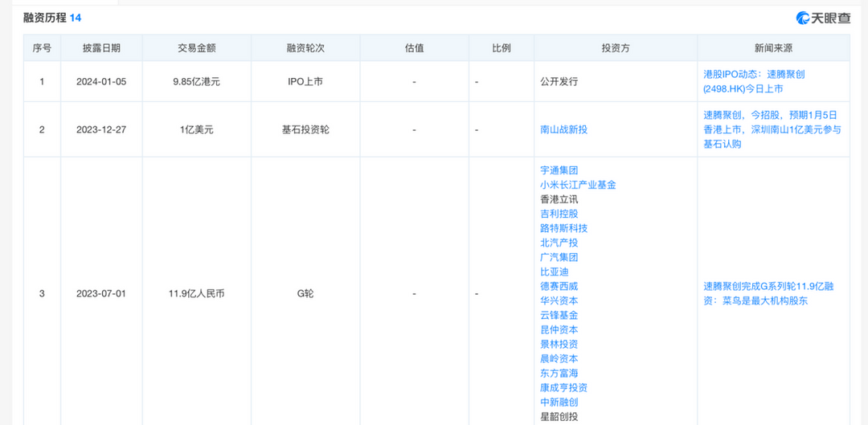The width and height of the screenshot is (868, 425).
Task: Click the 投资方 column header
Action: [x=616, y=48]
